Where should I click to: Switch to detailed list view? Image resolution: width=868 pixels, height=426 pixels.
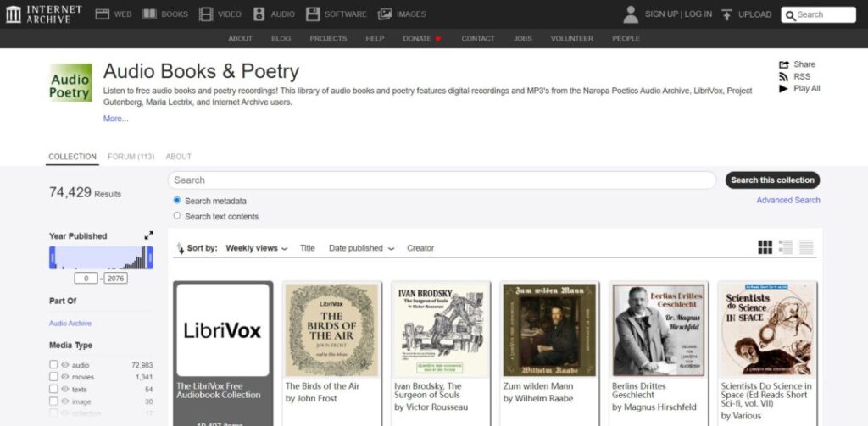[x=786, y=247]
